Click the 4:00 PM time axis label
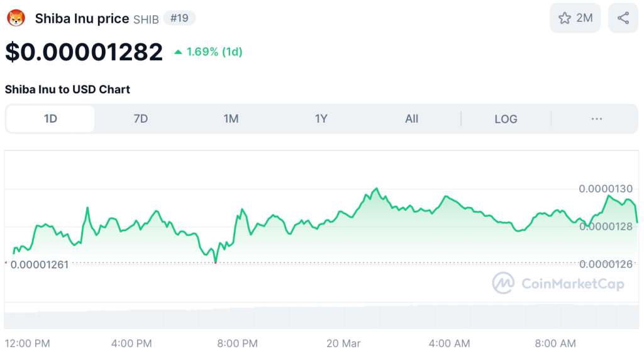This screenshot has height=348, width=644. coord(131,343)
